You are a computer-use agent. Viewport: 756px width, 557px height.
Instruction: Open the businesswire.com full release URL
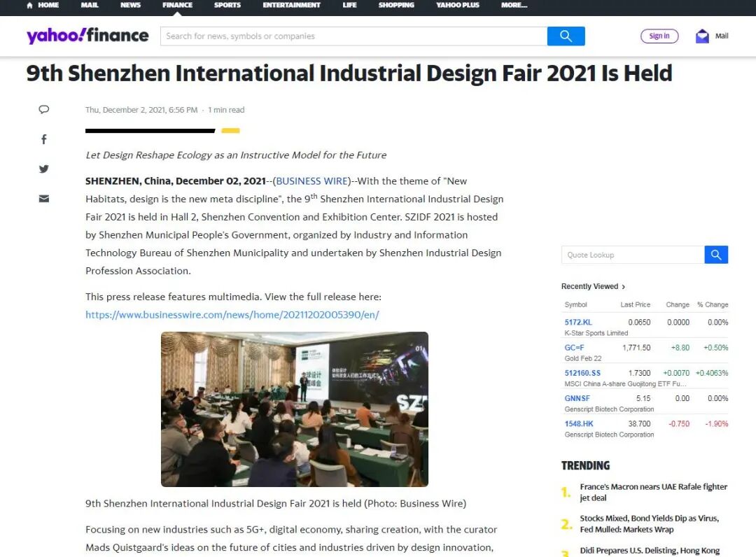coord(232,315)
